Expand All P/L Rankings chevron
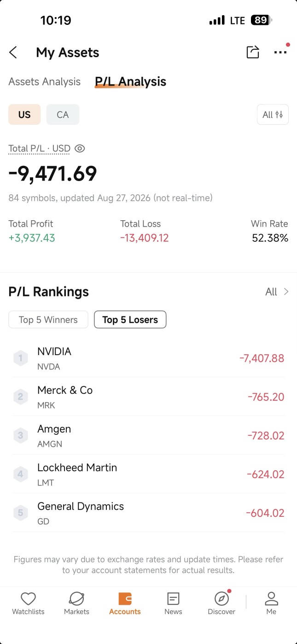The image size is (297, 644). pos(286,292)
